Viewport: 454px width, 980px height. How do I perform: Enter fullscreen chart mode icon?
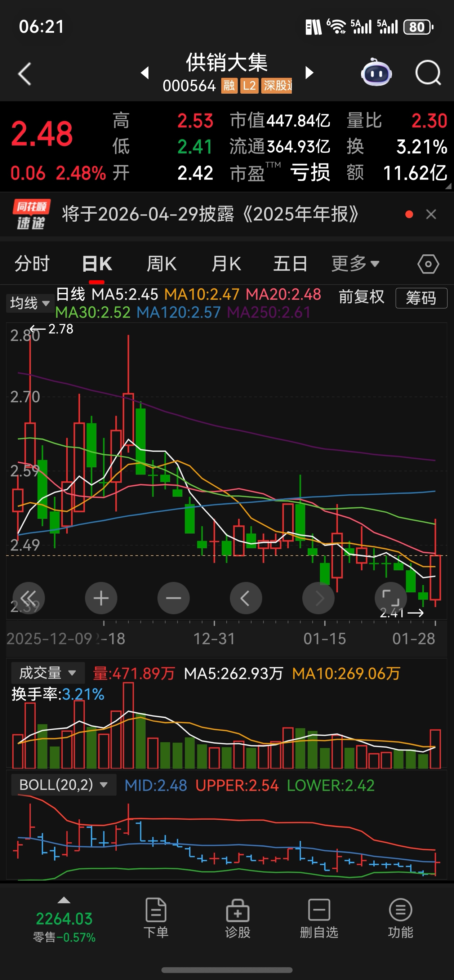[391, 598]
